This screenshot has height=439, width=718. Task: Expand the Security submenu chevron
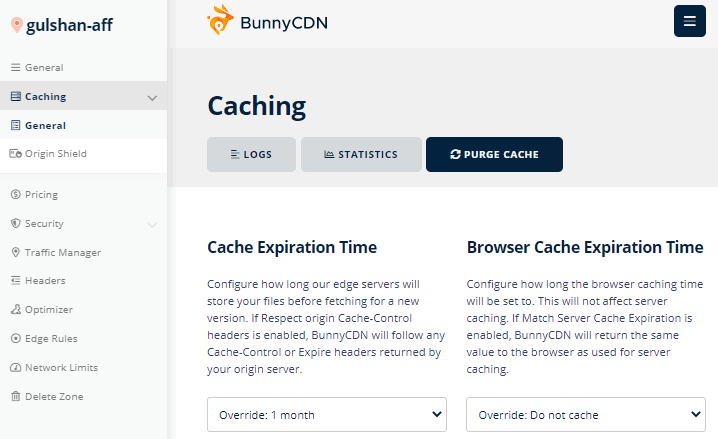(x=152, y=224)
